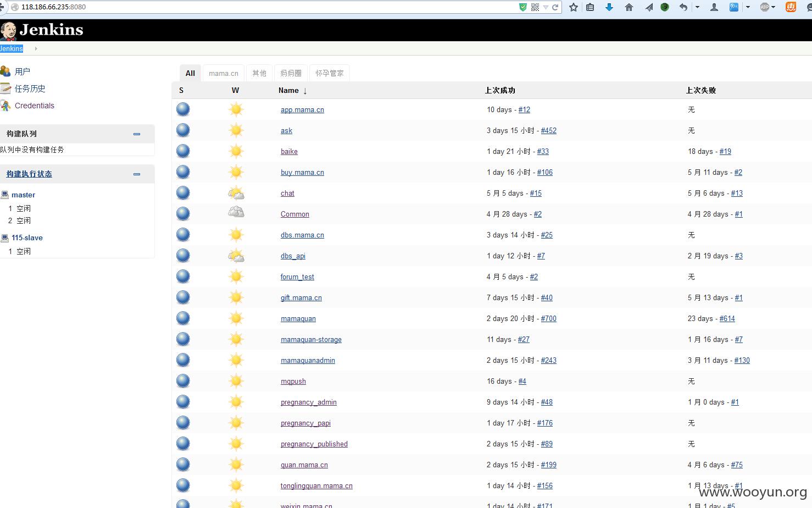812x508 pixels.
Task: Open dropdown arrow next to undo icon
Action: pos(697,7)
